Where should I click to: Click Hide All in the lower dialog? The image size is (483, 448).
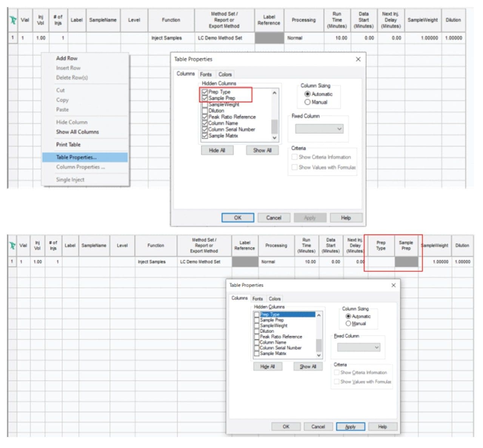pyautogui.click(x=268, y=366)
